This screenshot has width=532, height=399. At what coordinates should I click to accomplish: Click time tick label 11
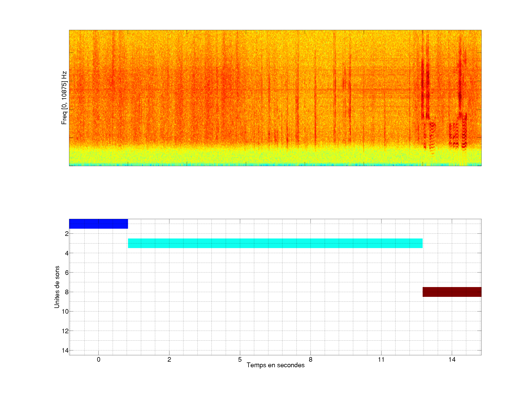[381, 359]
